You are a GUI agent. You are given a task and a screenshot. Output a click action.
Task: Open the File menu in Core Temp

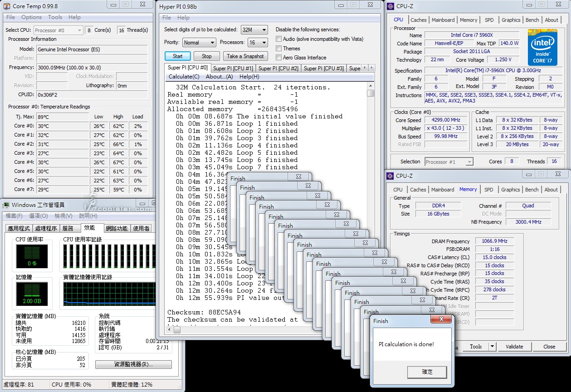coord(10,17)
